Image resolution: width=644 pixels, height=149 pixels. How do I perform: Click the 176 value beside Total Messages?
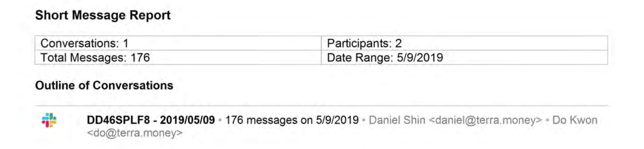[x=140, y=57]
